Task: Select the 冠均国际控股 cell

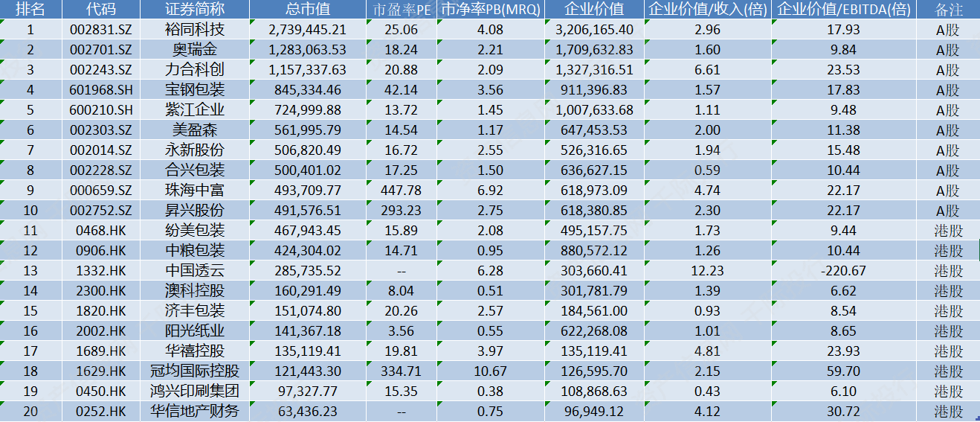Action: tap(194, 371)
